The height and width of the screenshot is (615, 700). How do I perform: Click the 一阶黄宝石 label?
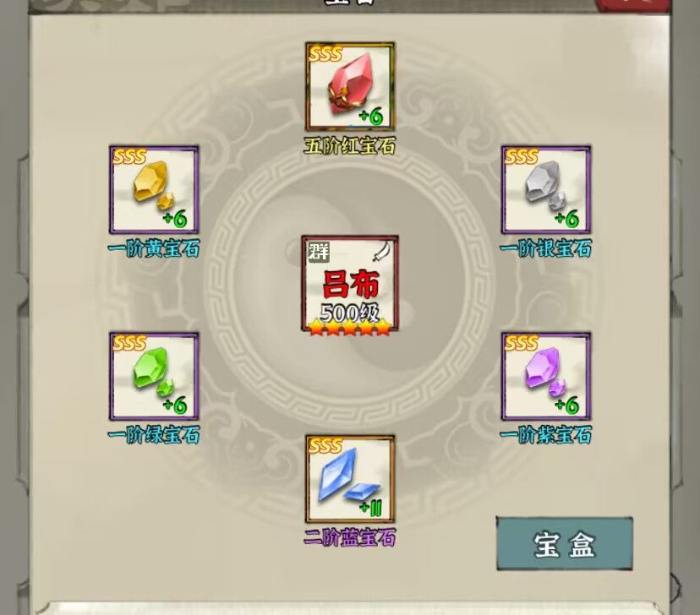tap(154, 248)
